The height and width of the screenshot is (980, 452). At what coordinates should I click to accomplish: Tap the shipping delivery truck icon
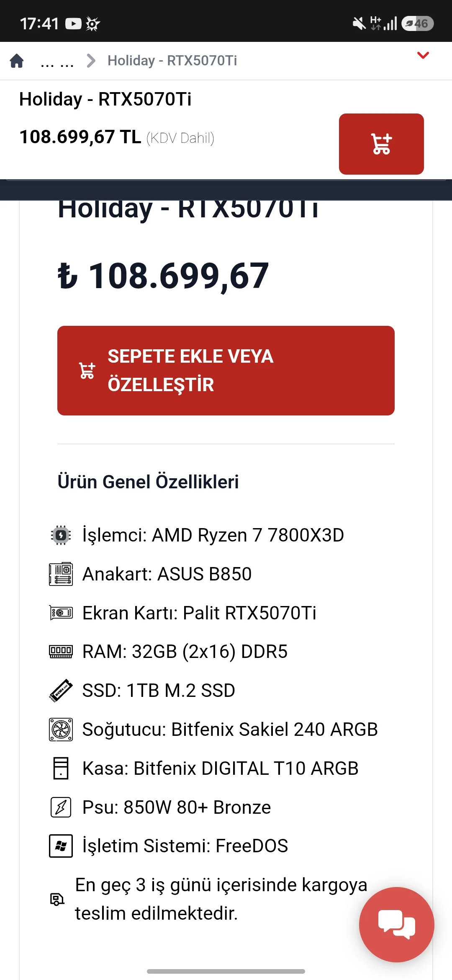point(57,899)
